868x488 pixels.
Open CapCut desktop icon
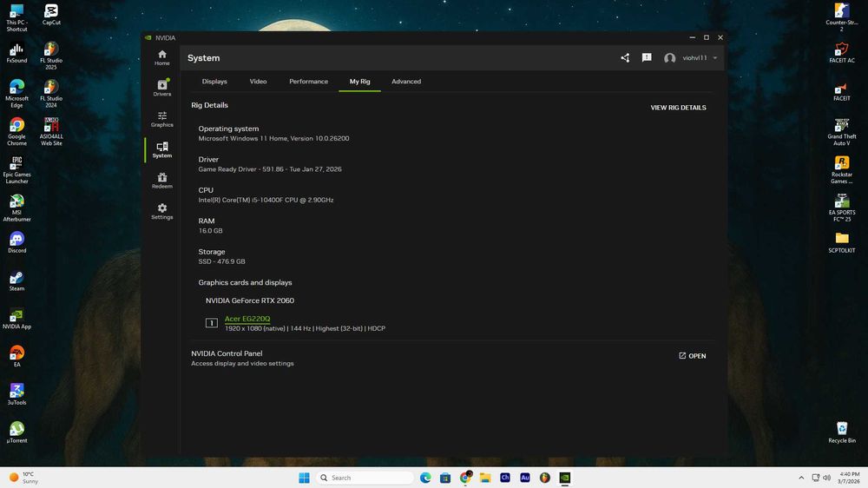click(x=51, y=15)
